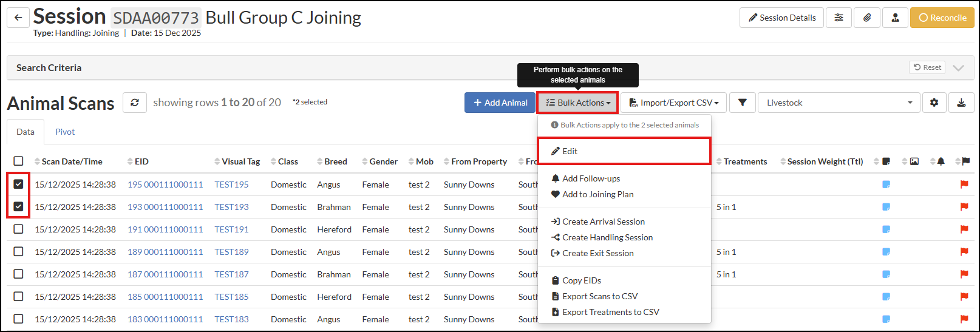The width and height of the screenshot is (980, 332).
Task: Check the TEST191 row checkbox
Action: click(18, 229)
